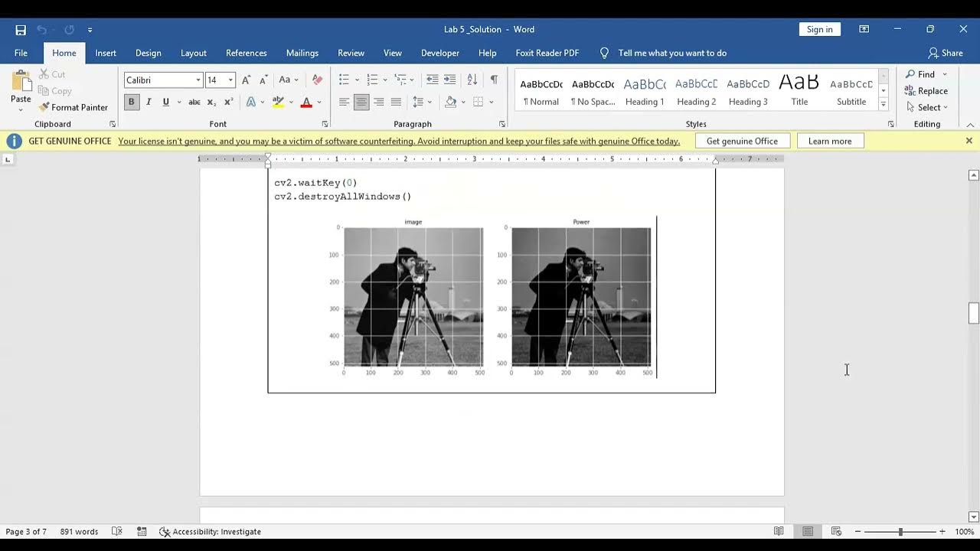Apply shading to the paragraph

coord(450,102)
